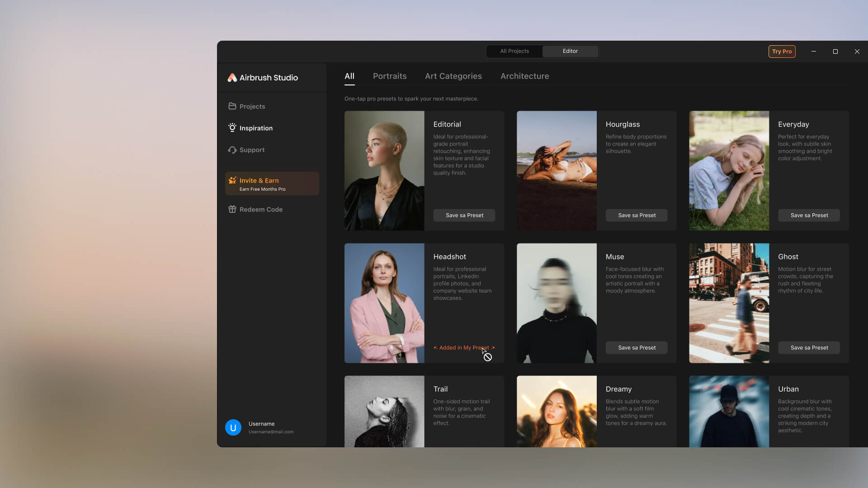The height and width of the screenshot is (488, 868).
Task: Click the Ghost preset title
Action: (x=788, y=257)
